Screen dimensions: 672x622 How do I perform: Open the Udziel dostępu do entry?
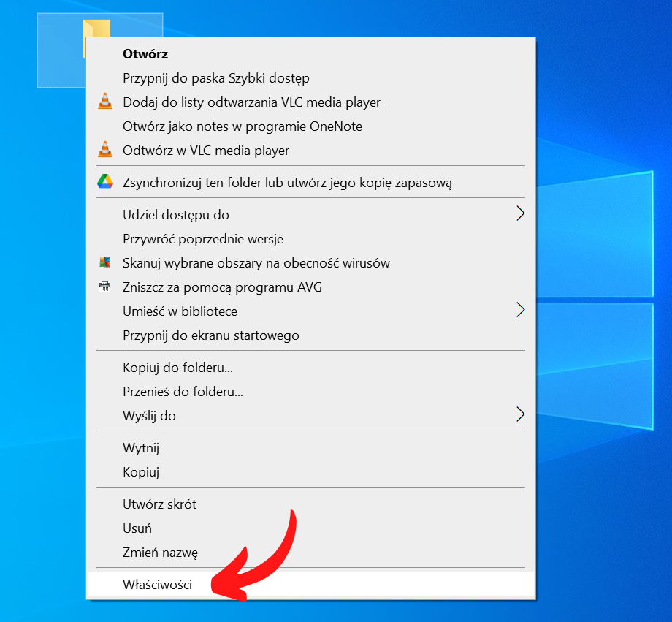point(311,214)
